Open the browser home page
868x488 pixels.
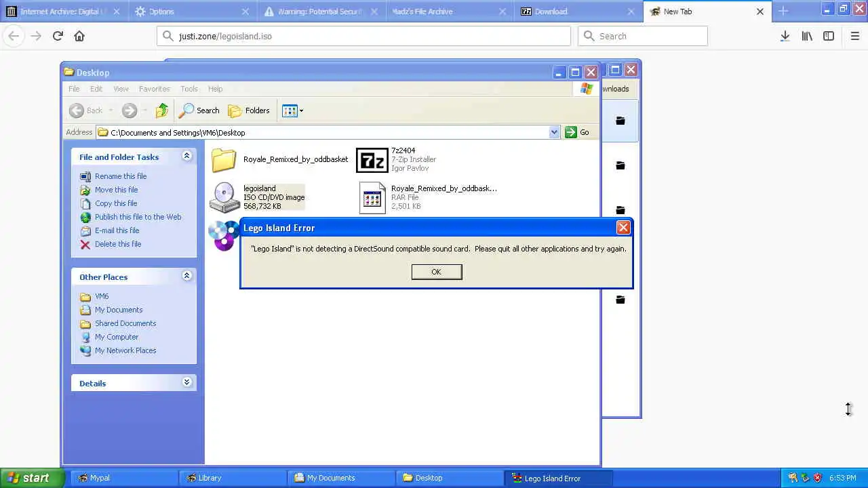point(79,36)
